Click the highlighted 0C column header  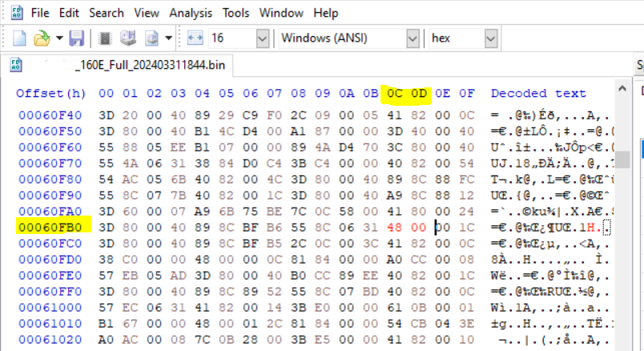click(x=394, y=93)
